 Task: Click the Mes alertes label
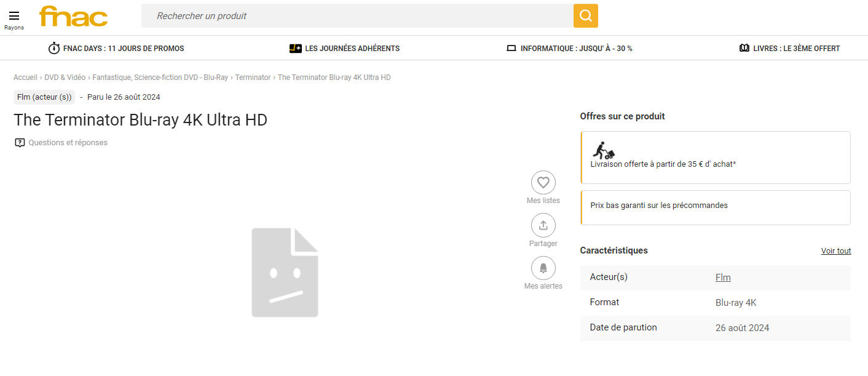coord(543,286)
